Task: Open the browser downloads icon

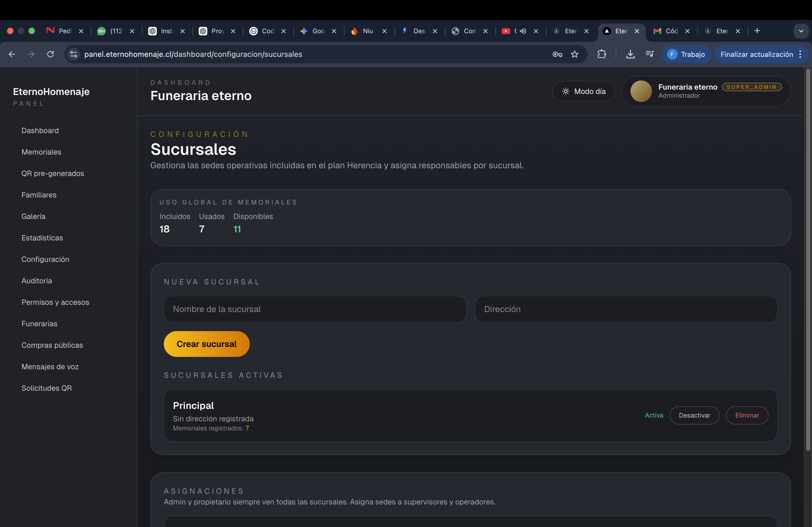Action: pos(630,54)
